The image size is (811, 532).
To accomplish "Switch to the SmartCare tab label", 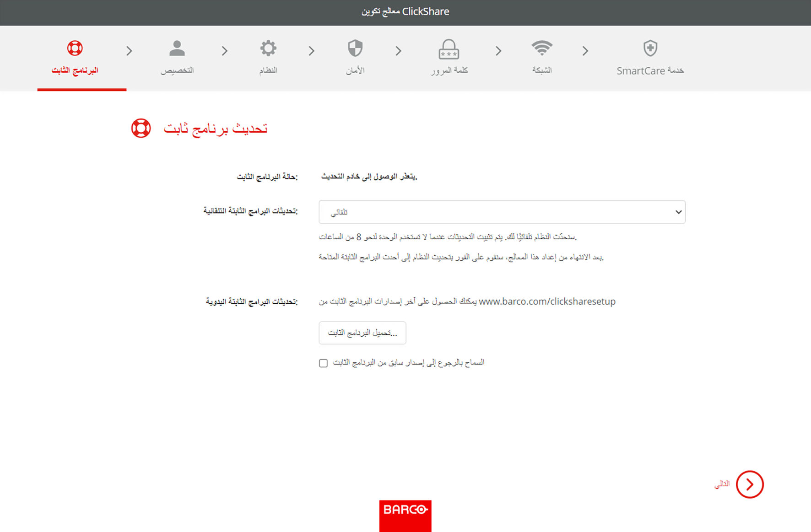I will (x=650, y=70).
